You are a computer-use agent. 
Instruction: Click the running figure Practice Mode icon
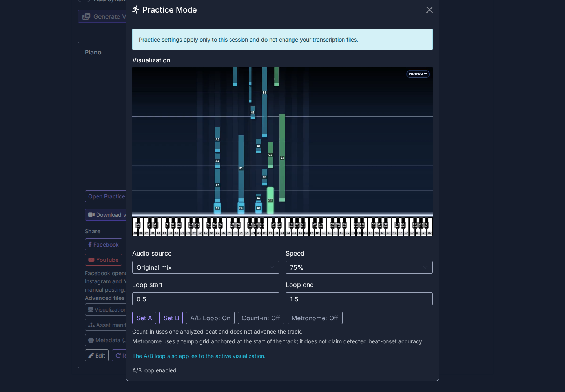pyautogui.click(x=136, y=10)
